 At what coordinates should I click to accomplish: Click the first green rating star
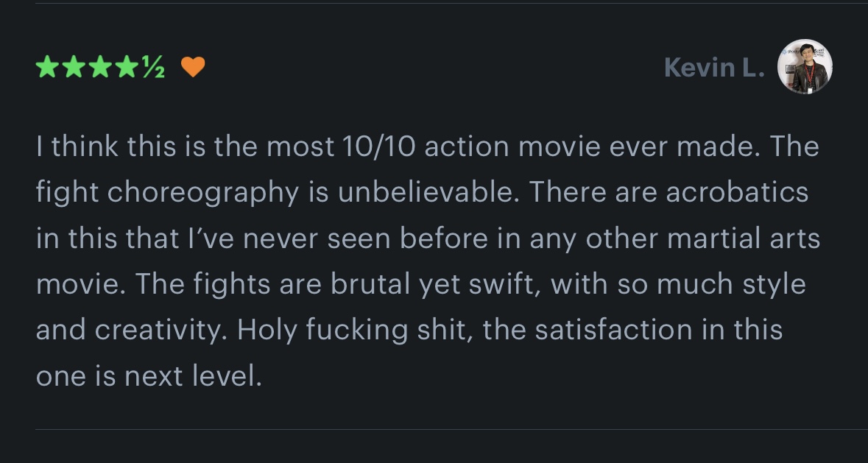point(48,68)
